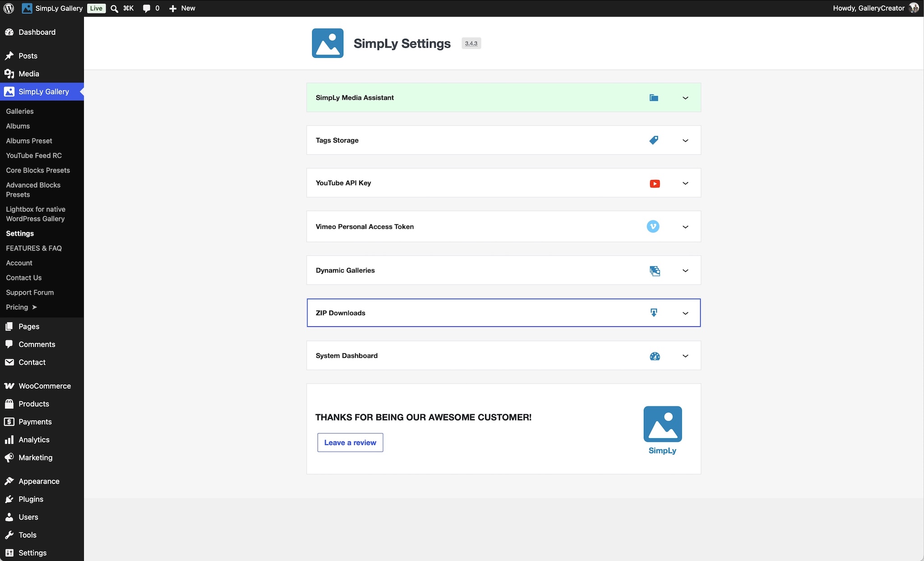
Task: Click the comments bubble icon in admin bar
Action: tap(146, 9)
